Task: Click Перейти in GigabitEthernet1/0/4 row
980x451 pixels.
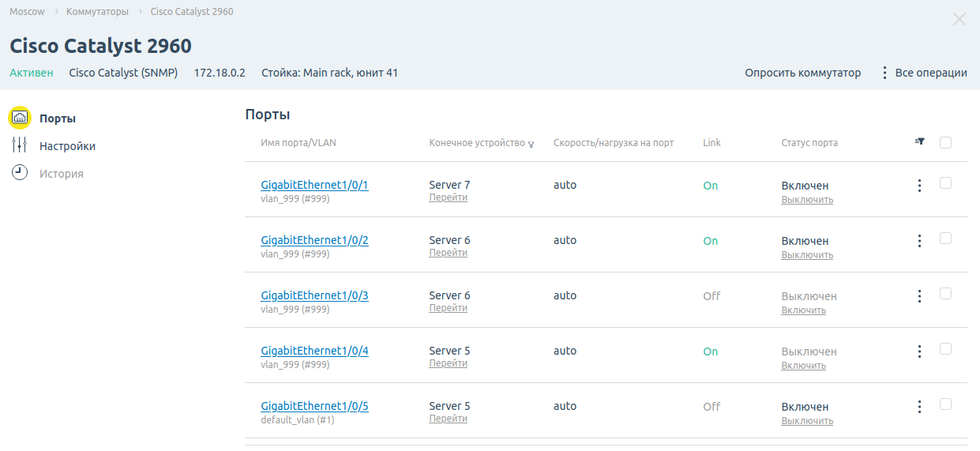Action: 448,363
